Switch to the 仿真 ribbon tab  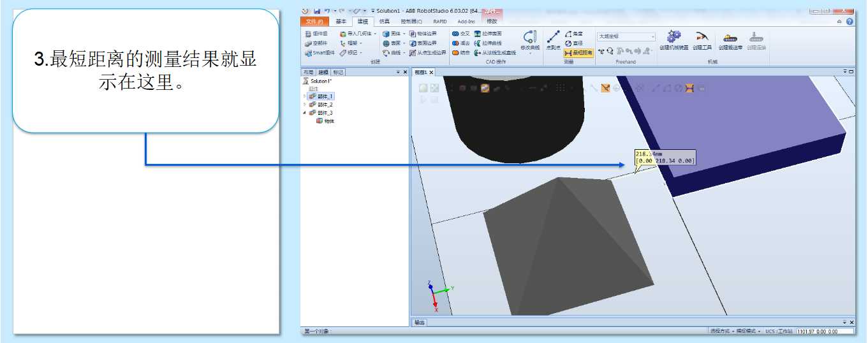coord(384,22)
